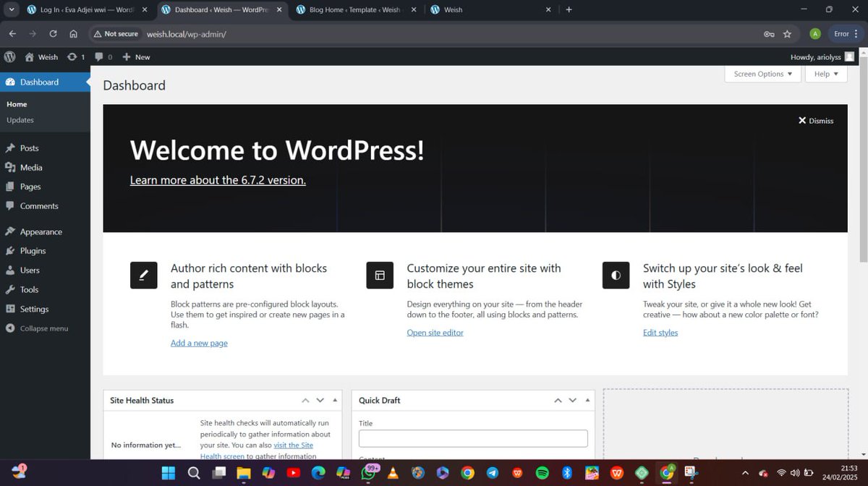Add New content from admin bar

[136, 56]
